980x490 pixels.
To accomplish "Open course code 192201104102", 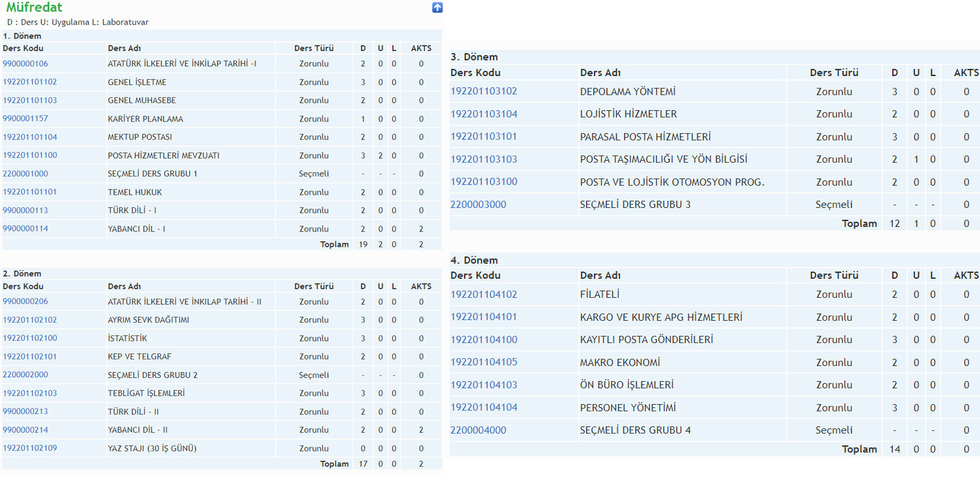I will click(x=484, y=295).
